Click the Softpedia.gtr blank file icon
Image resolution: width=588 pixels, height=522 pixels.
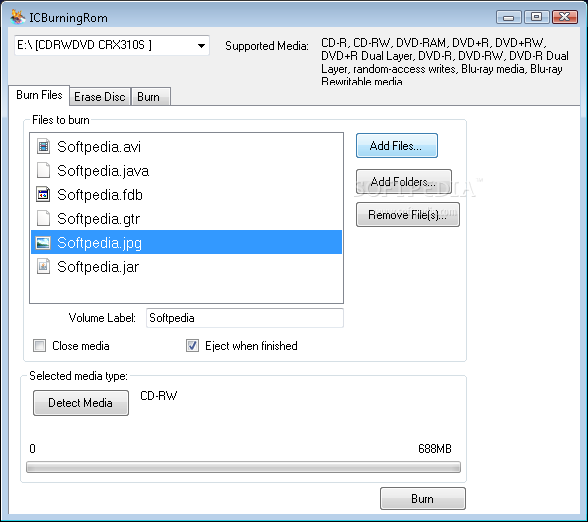(43, 218)
